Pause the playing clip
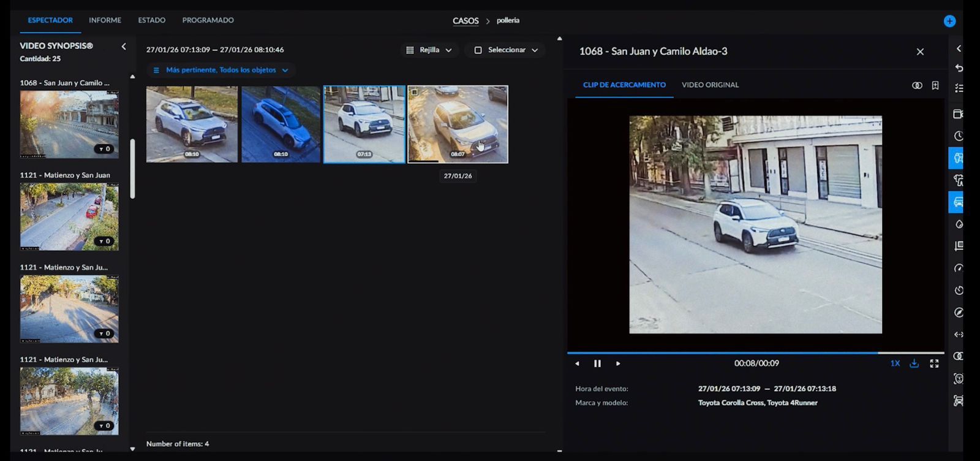Image resolution: width=980 pixels, height=461 pixels. point(597,364)
